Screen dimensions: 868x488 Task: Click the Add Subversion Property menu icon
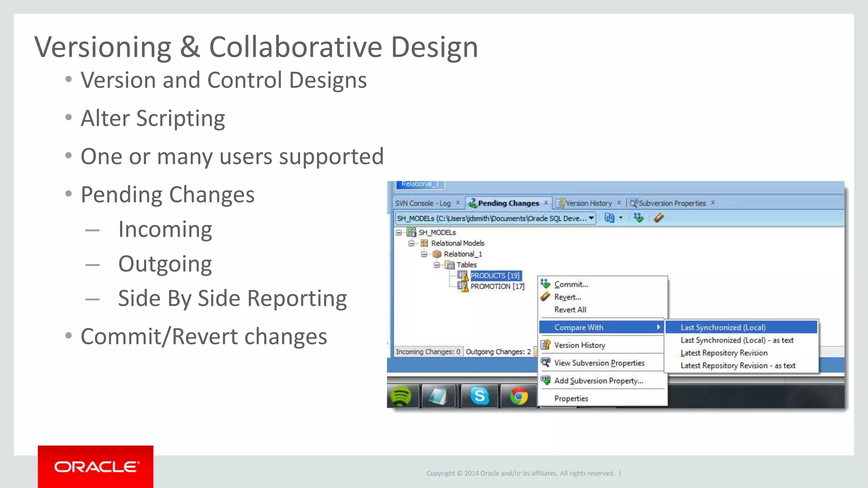pyautogui.click(x=545, y=380)
